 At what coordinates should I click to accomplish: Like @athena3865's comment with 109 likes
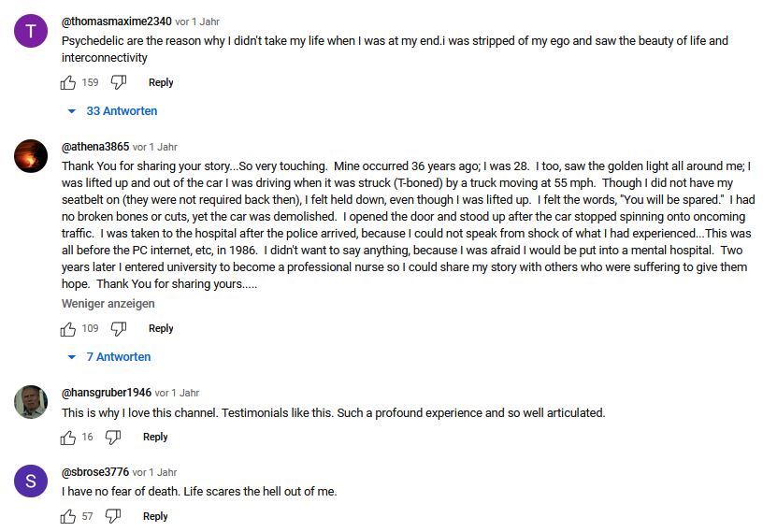tap(68, 328)
